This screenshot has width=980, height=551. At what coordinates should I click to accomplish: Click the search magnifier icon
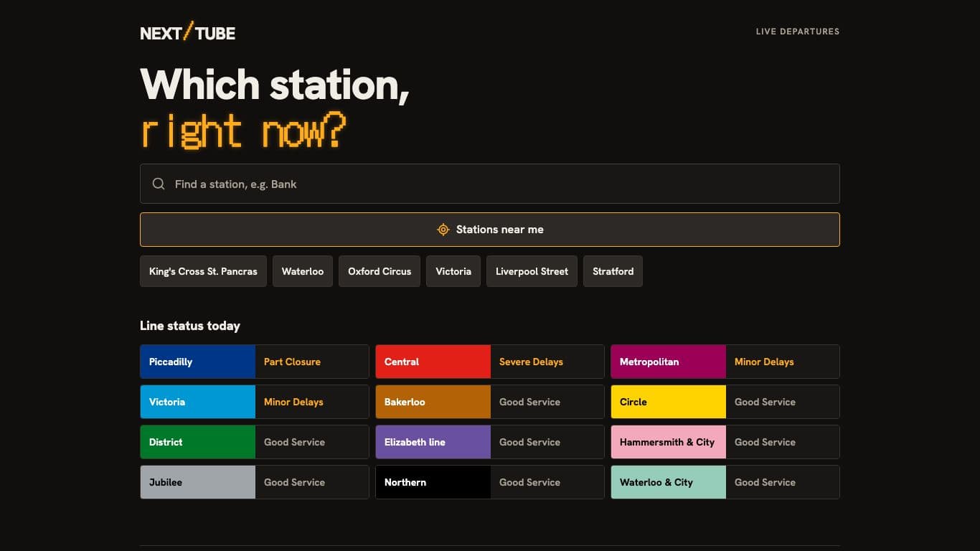(x=159, y=184)
